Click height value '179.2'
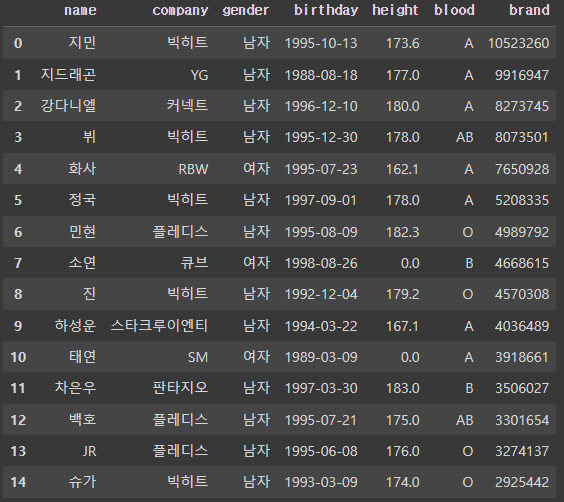 (x=402, y=295)
